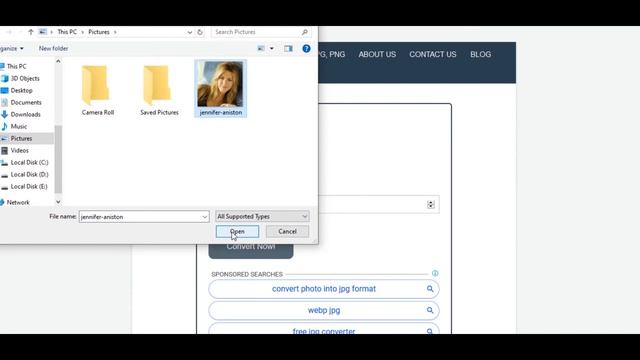Select Documents in navigation pane
Image resolution: width=640 pixels, height=360 pixels.
pyautogui.click(x=26, y=102)
